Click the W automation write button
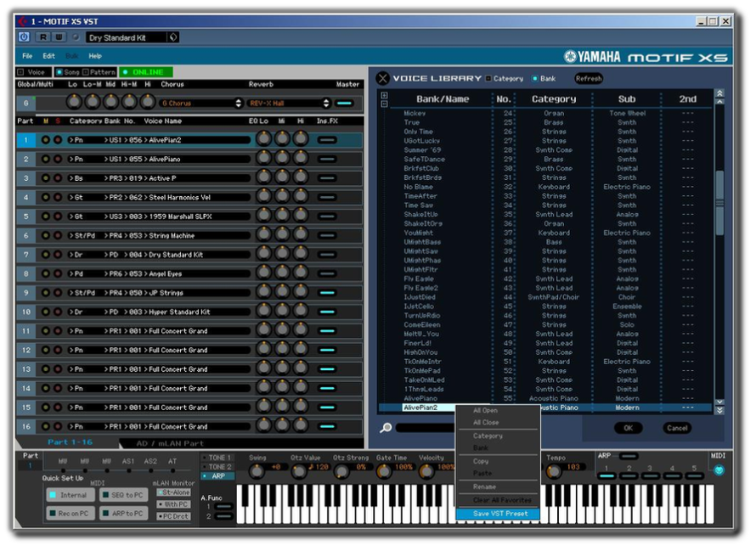Viewport: 756px width, 551px height. point(59,37)
